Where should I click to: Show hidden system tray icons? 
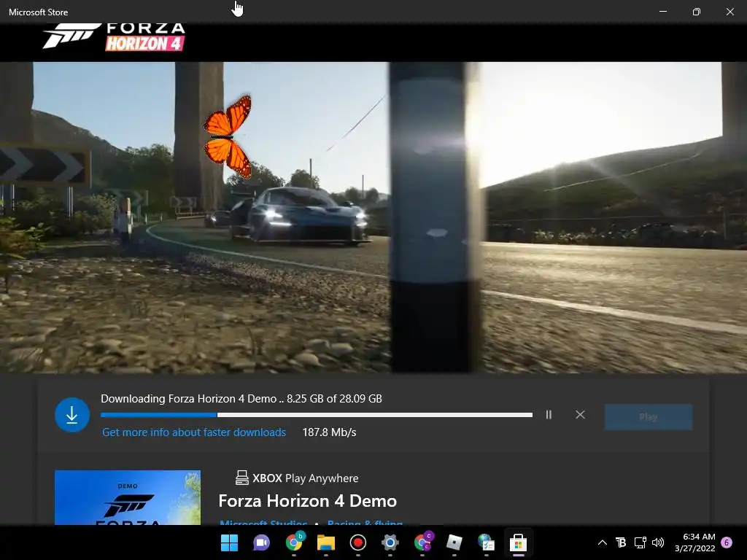click(x=602, y=542)
